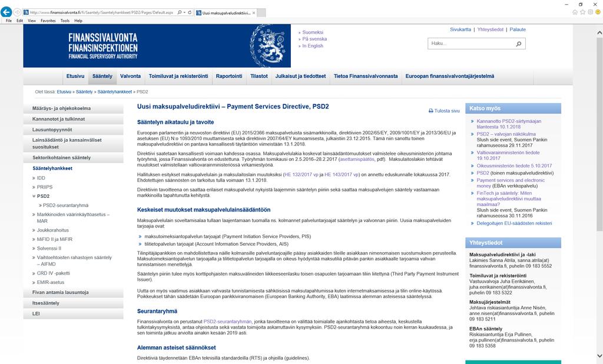Click the browser back arrow button
603x364 pixels.
point(6,12)
